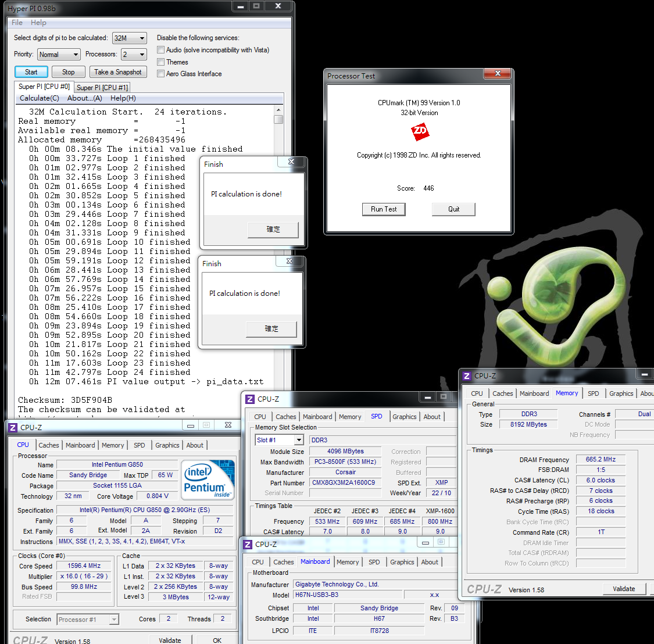Image resolution: width=654 pixels, height=644 pixels.
Task: Click the Part Number field CMX8GX3M2A1600C9
Action: click(345, 482)
